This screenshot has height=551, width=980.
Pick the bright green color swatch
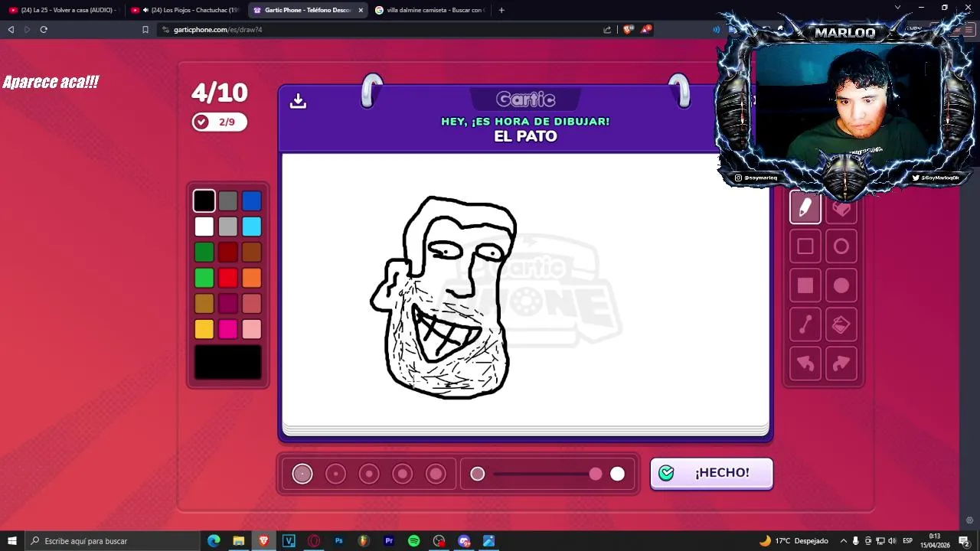point(204,278)
